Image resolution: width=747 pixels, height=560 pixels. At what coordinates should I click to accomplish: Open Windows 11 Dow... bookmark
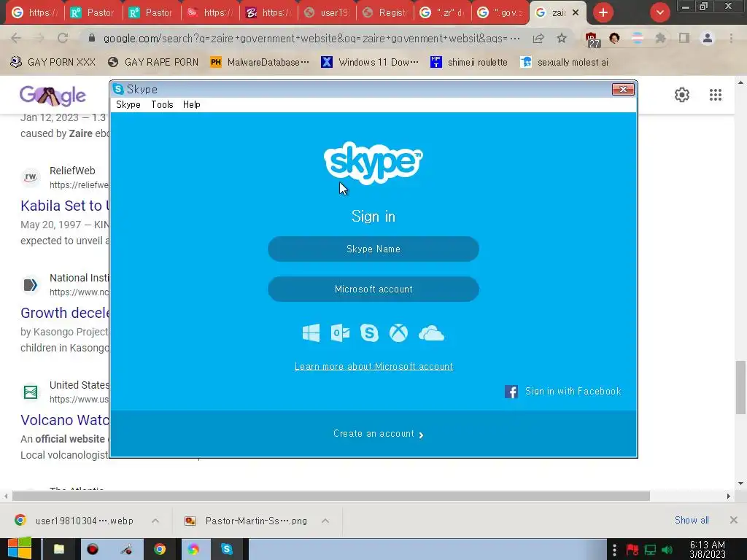coord(370,62)
